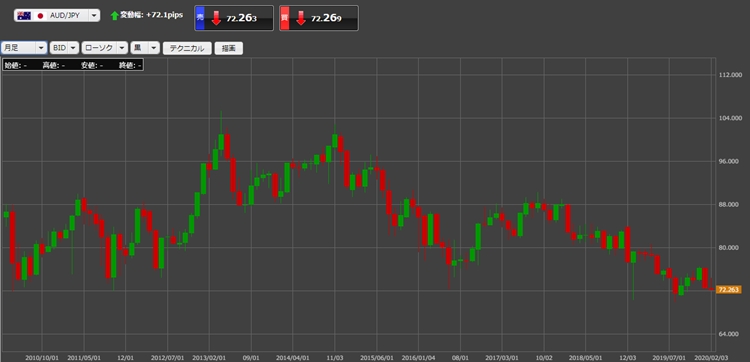Viewport: 750px width, 362px height.
Task: Click the red down arrow on the 買 buy panel
Action: [x=301, y=18]
